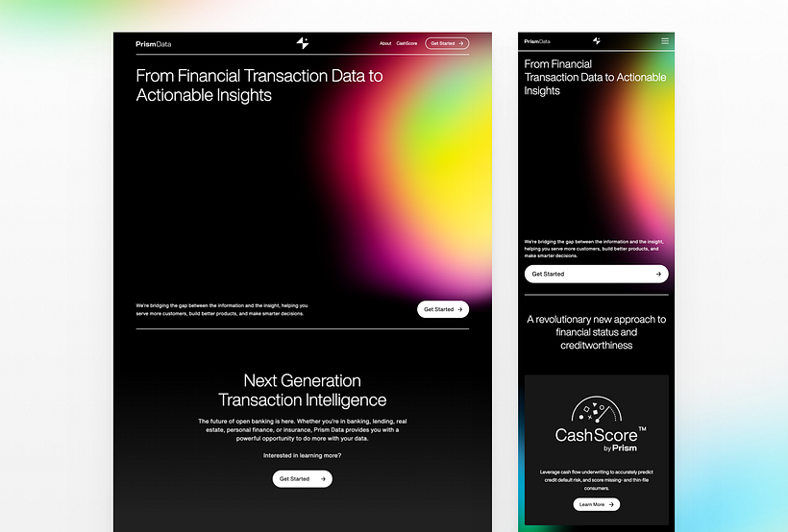788x532 pixels.
Task: Click the Prism Data logo in desktop mockup
Action: tap(154, 44)
